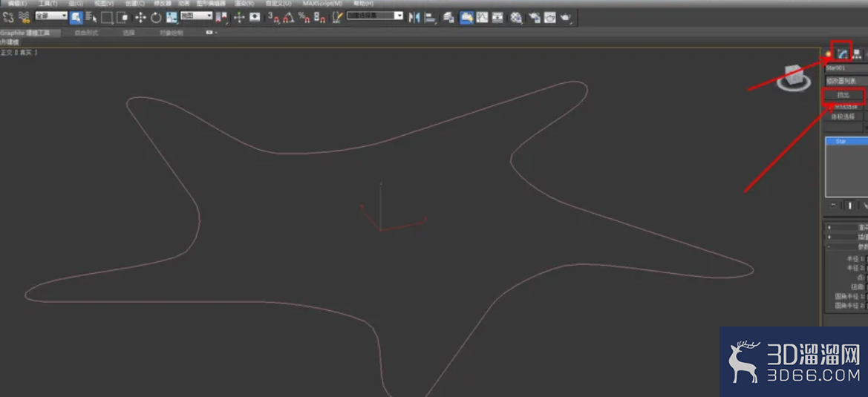868x397 pixels.
Task: Open the Help menu
Action: (x=364, y=3)
